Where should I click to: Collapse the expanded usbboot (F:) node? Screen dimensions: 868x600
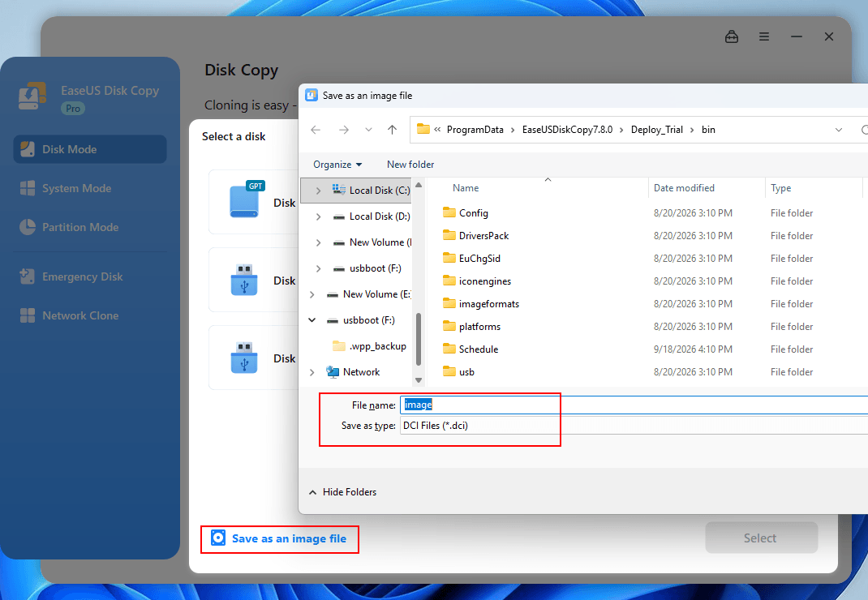pos(312,320)
